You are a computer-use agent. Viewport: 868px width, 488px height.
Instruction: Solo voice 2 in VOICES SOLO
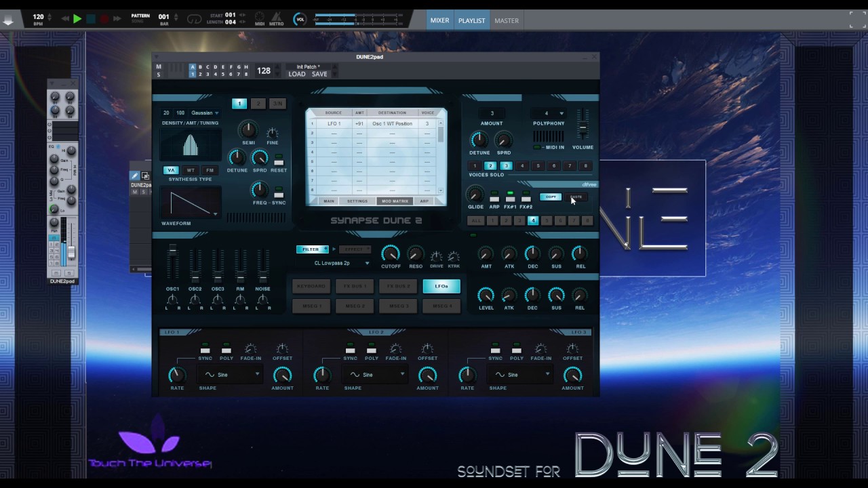[x=490, y=165]
